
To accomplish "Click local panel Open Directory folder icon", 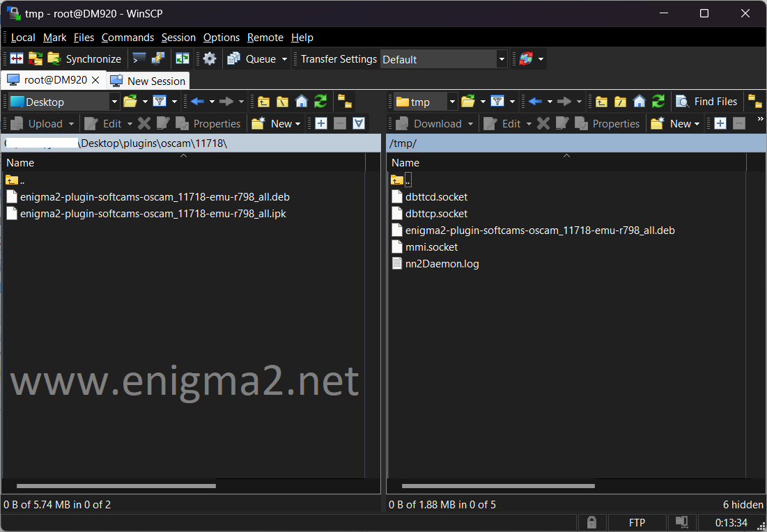I will point(130,102).
